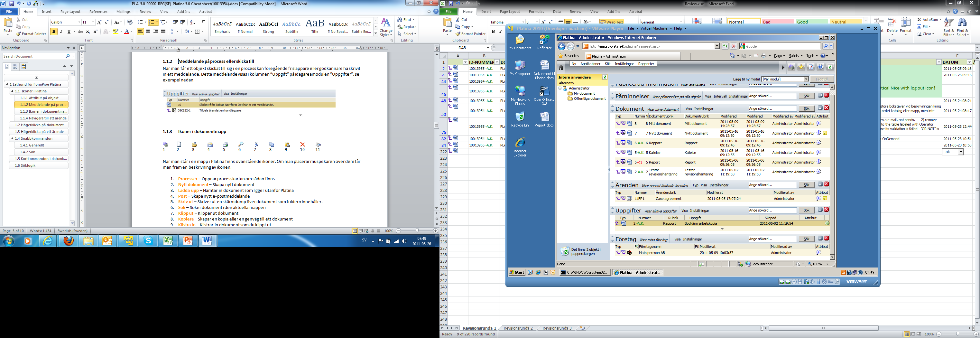This screenshot has height=338, width=980.
Task: Click PowerPoint icon in Windows taskbar
Action: click(x=188, y=240)
